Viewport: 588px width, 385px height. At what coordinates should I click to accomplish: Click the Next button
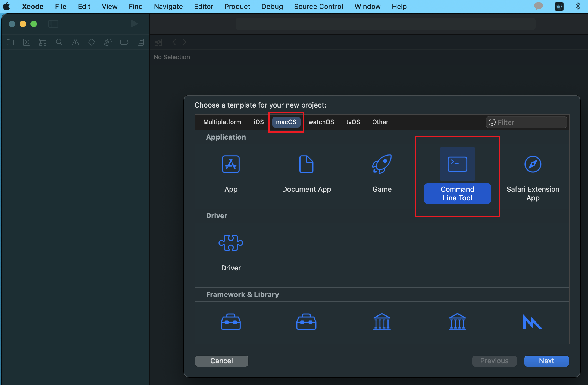546,361
